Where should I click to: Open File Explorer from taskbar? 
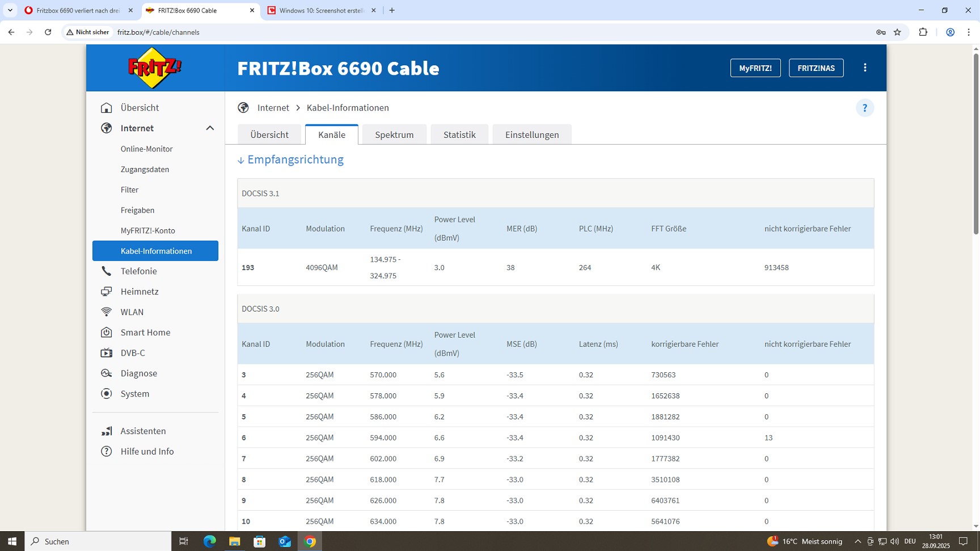(x=235, y=541)
